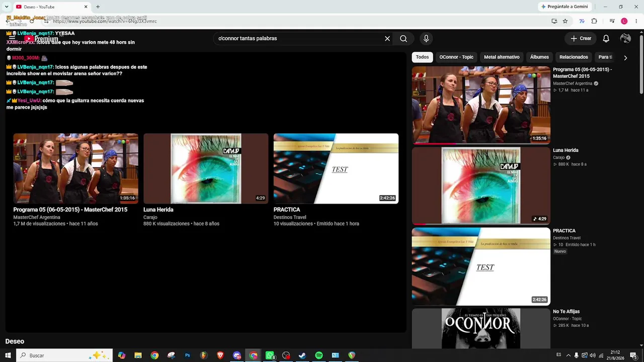The height and width of the screenshot is (362, 644).
Task: Select the Álbumes filter chip
Action: click(x=539, y=57)
